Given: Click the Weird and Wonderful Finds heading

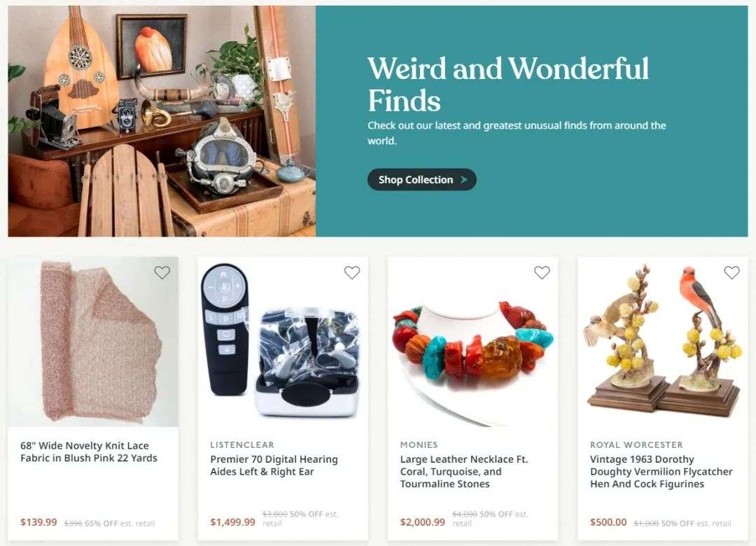Looking at the screenshot, I should point(508,85).
